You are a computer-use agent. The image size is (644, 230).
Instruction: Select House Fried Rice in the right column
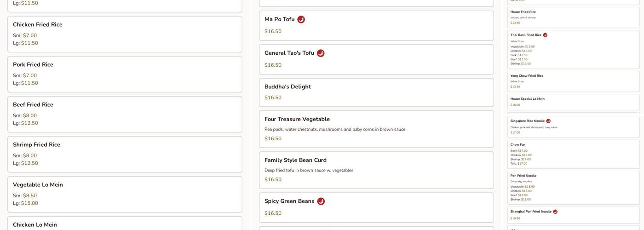pyautogui.click(x=523, y=12)
